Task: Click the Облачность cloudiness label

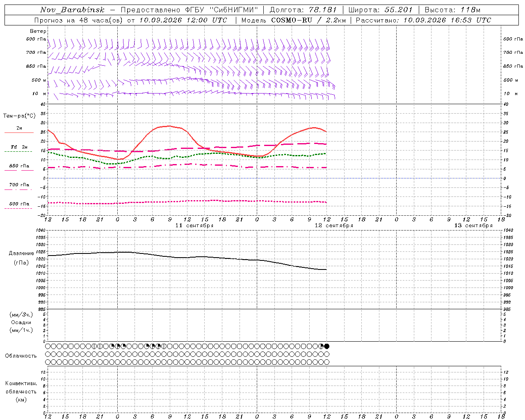Action: coord(21,356)
